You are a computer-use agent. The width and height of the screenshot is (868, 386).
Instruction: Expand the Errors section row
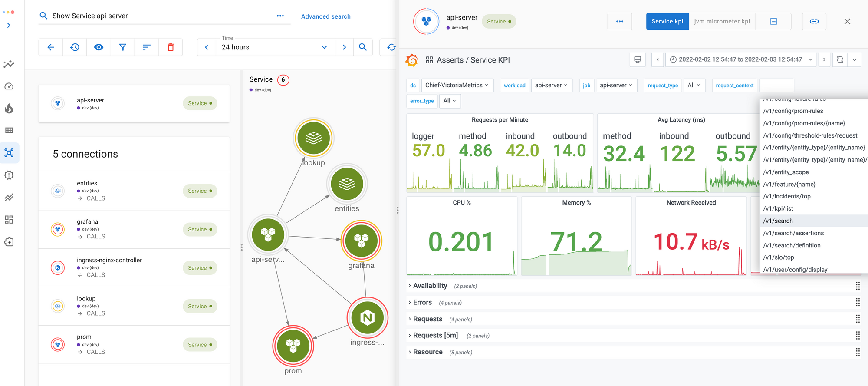tap(422, 302)
